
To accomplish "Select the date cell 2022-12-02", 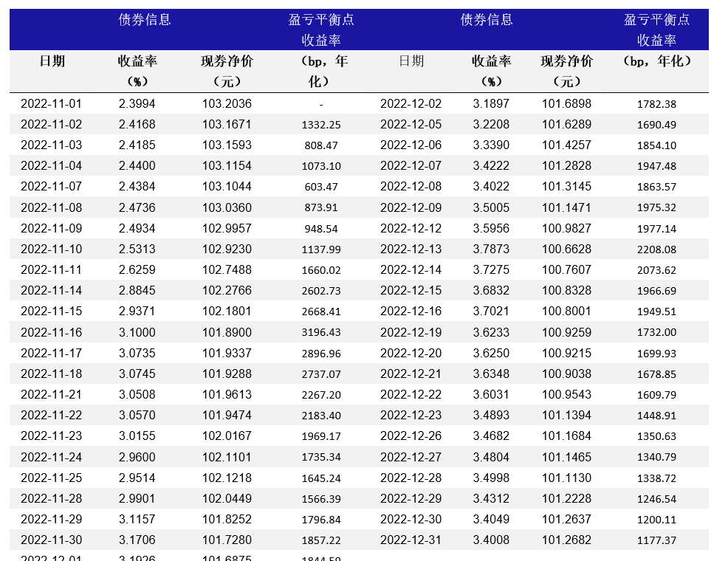I will [411, 103].
